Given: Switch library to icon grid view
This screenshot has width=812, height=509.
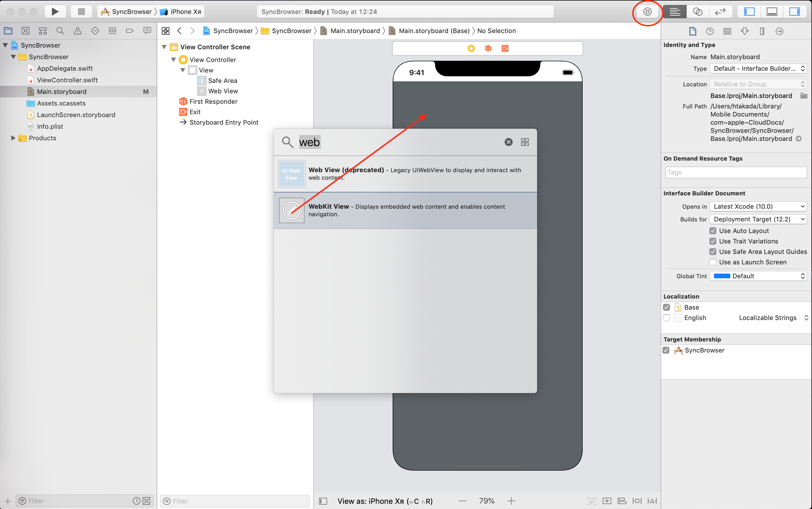Looking at the screenshot, I should coord(525,142).
